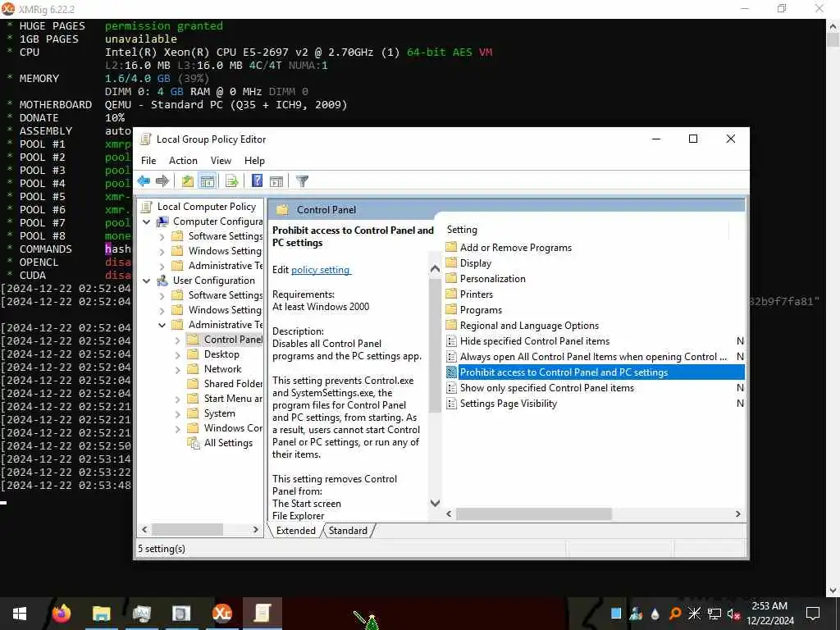Toggle Show/Hide Action Pane toolbar icon
The width and height of the screenshot is (840, 630).
(276, 181)
